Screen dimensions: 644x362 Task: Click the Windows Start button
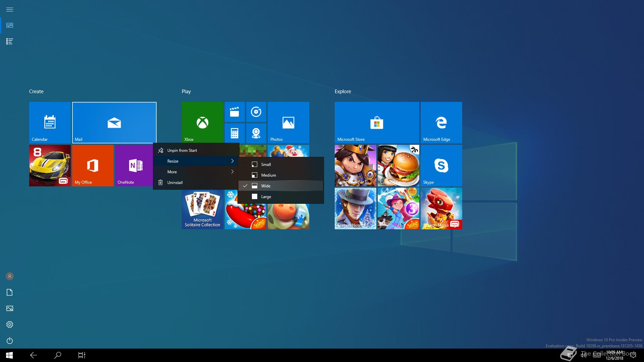pyautogui.click(x=9, y=355)
